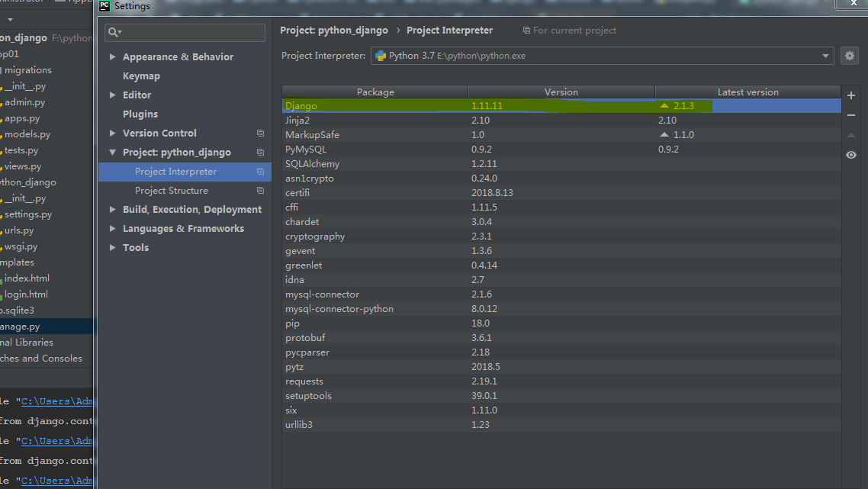868x489 pixels.
Task: Collapse Project: python_django tree node
Action: [112, 153]
